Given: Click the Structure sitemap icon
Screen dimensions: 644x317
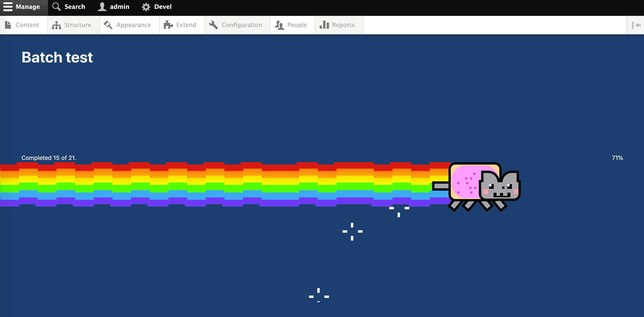Looking at the screenshot, I should coord(56,25).
